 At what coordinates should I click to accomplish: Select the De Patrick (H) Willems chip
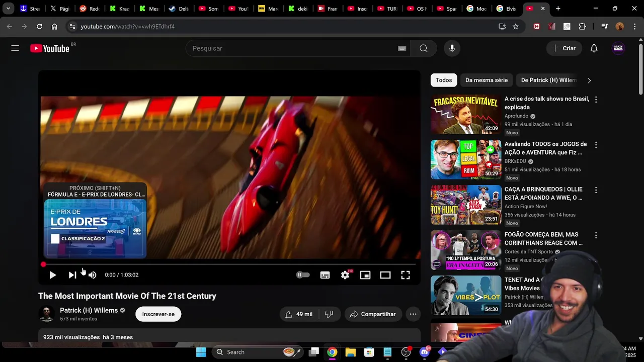[x=548, y=80]
